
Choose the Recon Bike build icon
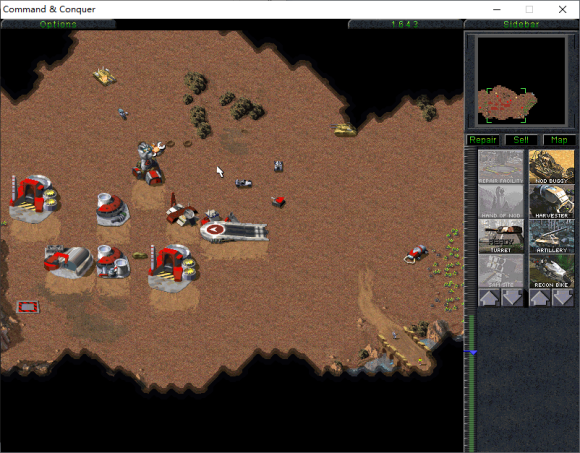[x=551, y=271]
